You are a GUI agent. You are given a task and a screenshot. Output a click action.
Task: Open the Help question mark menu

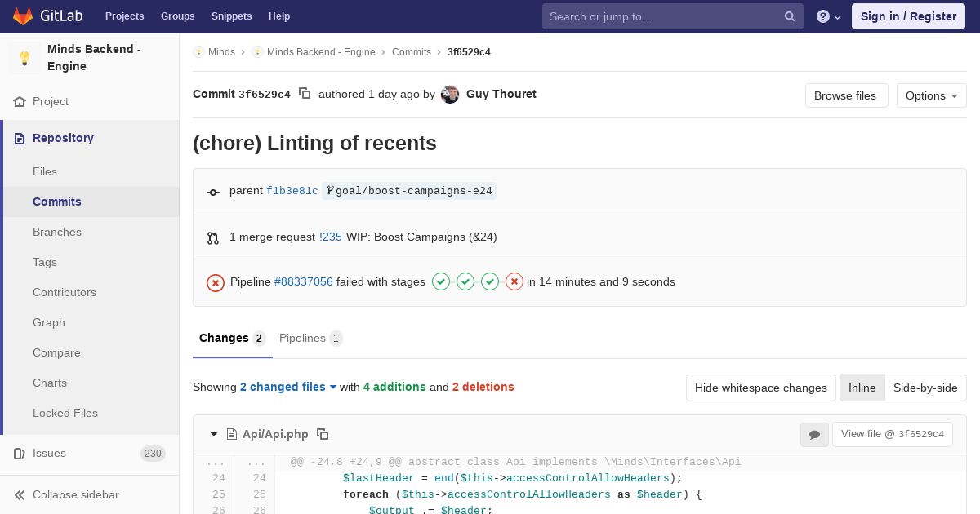coord(828,16)
